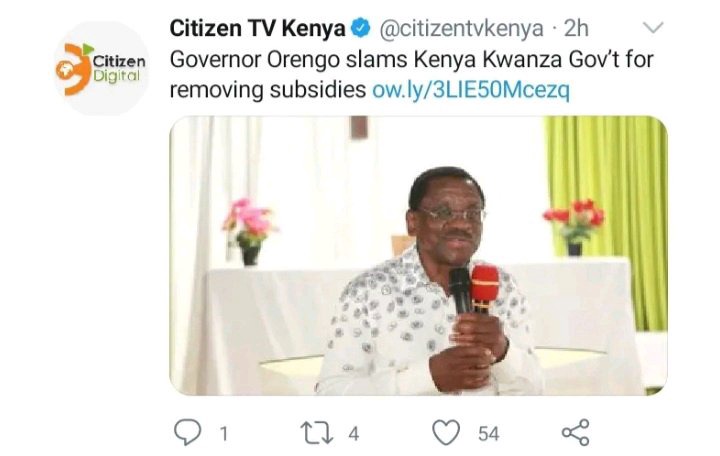Click the blue verified badge
Screen dimensions: 720x456
(x=361, y=28)
